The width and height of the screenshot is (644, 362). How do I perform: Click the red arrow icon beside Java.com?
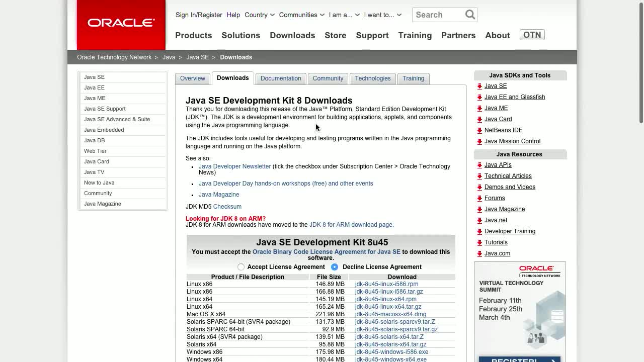click(x=479, y=253)
